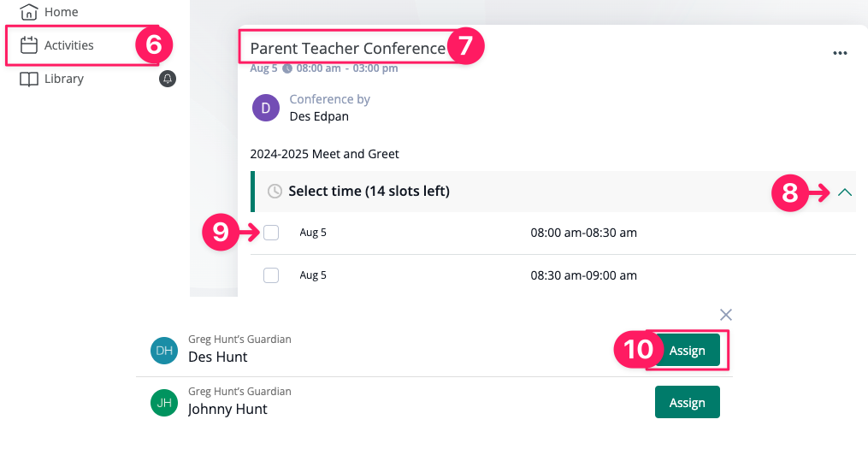Open Activities in the sidebar
This screenshot has height=449, width=868.
(x=69, y=45)
